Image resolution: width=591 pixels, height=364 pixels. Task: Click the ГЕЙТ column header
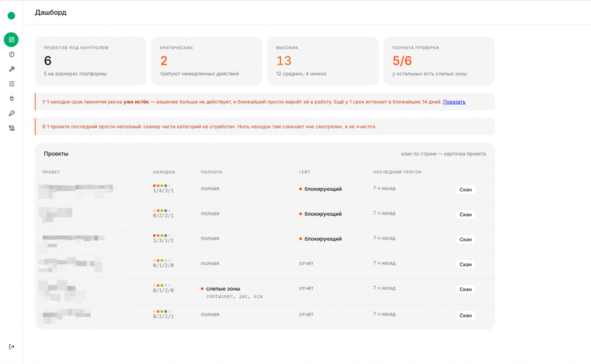click(x=305, y=172)
